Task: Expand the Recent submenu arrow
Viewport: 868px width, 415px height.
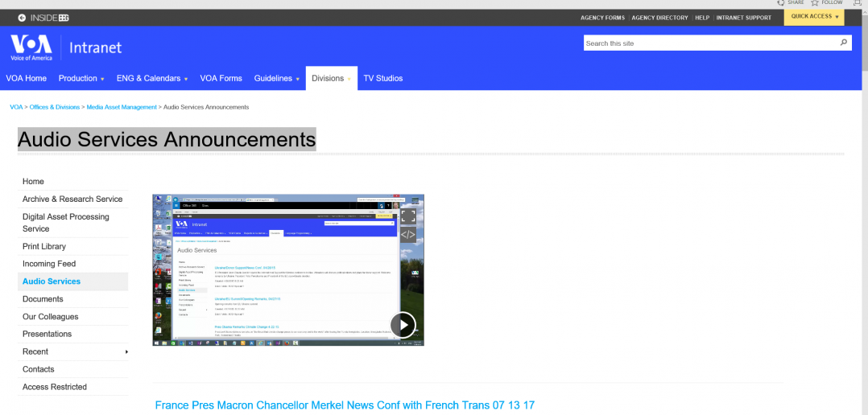Action: pyautogui.click(x=126, y=352)
